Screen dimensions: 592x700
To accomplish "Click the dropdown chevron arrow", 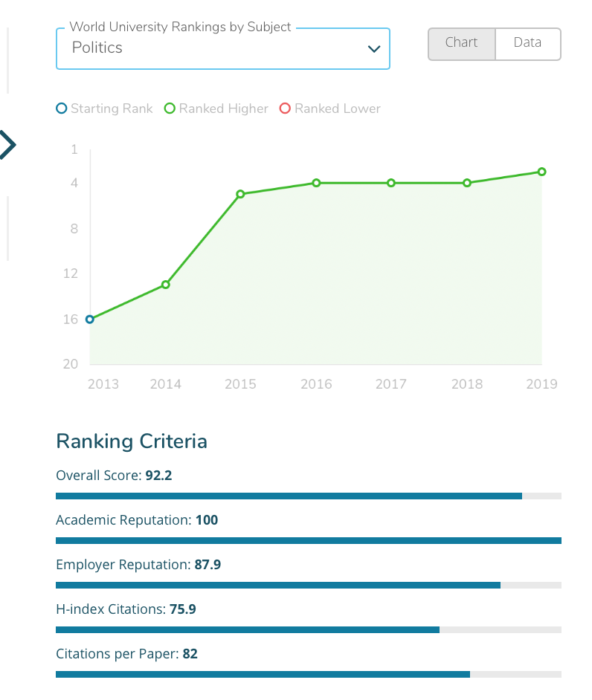I will pos(374,49).
